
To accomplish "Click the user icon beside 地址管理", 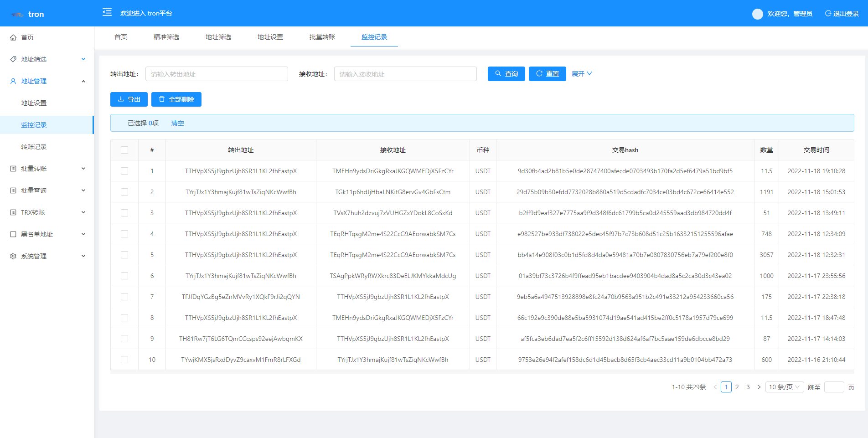I will [13, 81].
